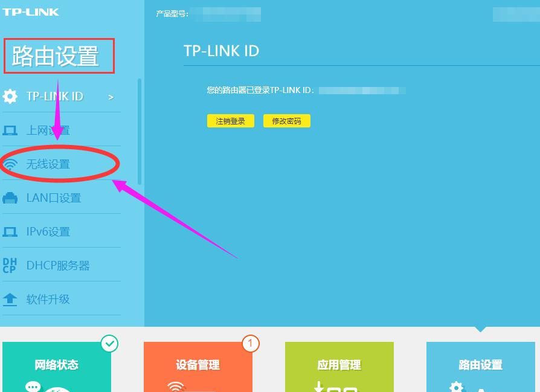Click the gear icon in 路由设置 tile
The height and width of the screenshot is (392, 540).
tap(457, 387)
